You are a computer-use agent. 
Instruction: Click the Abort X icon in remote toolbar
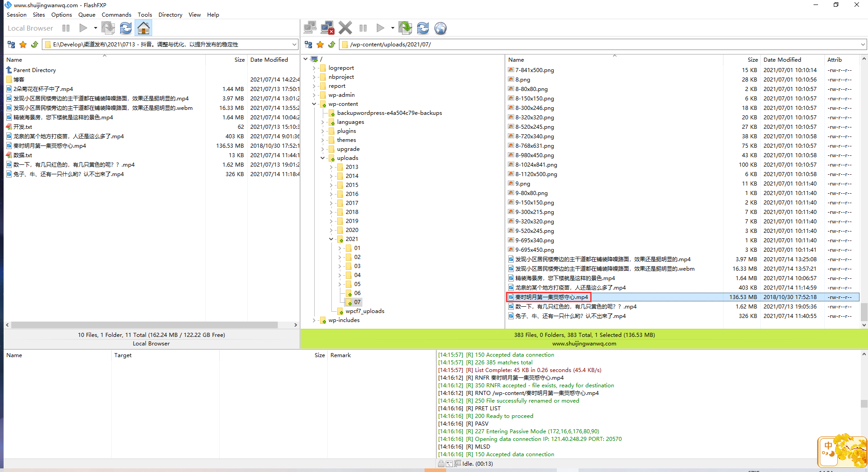[345, 28]
